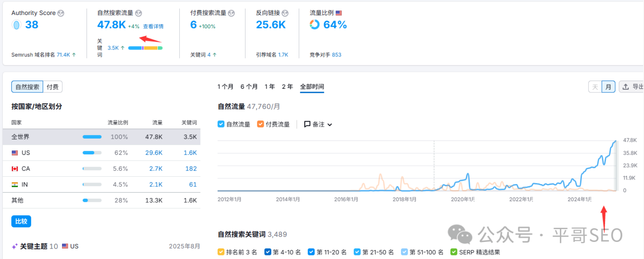Screen dimensions: 644x259
Task: Open the paid 关键词 4 link
Action: click(209, 55)
